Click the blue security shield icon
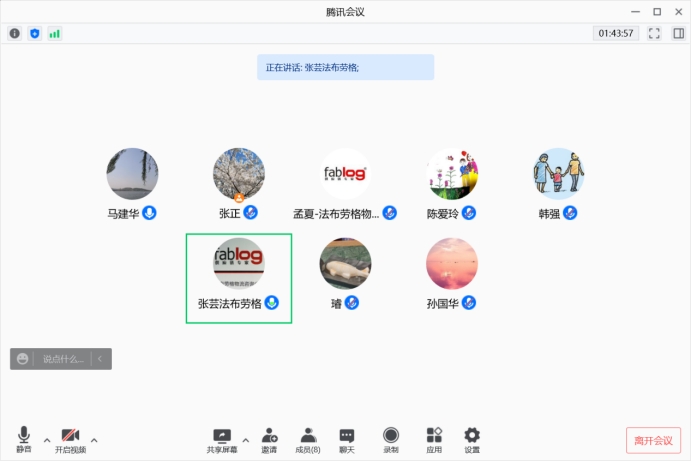 pos(35,33)
